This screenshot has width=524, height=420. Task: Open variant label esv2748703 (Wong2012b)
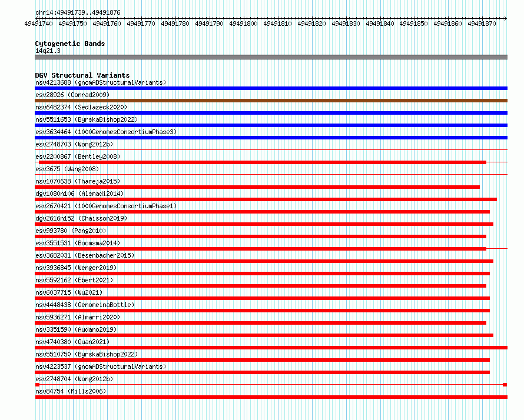point(74,144)
